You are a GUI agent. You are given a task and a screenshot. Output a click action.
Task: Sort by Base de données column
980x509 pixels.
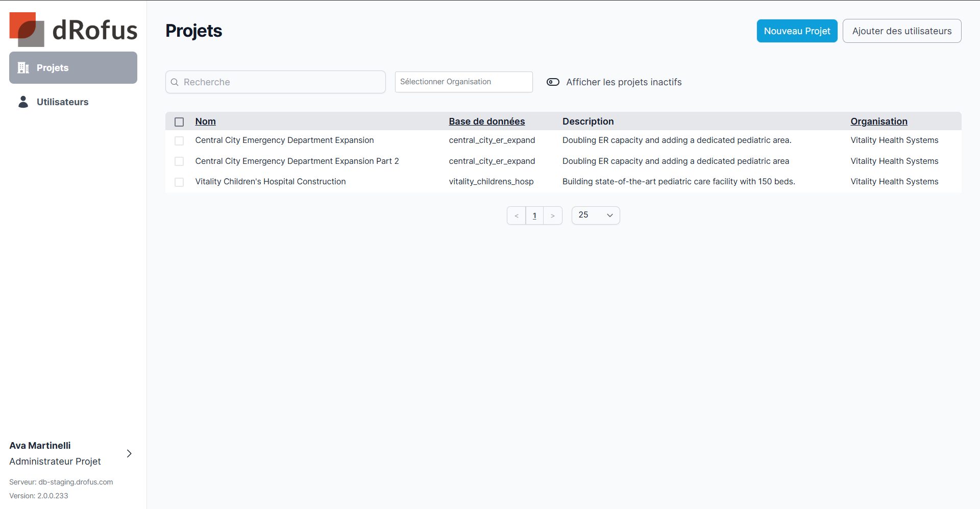pyautogui.click(x=486, y=122)
